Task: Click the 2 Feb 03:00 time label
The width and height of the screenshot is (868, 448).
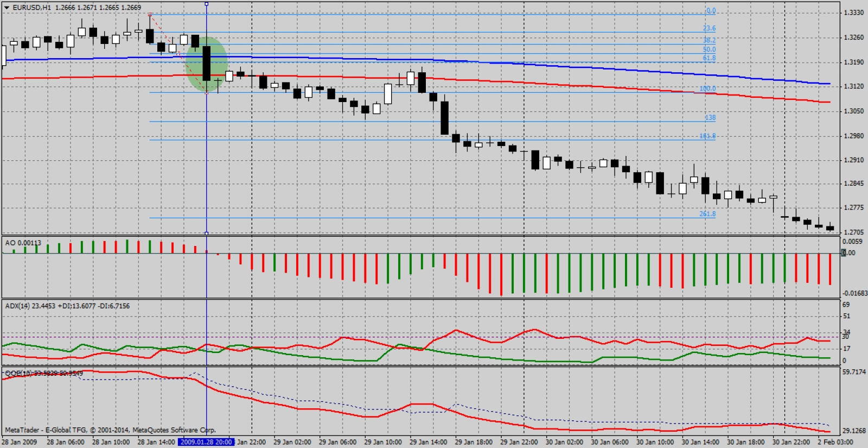Action: point(835,442)
